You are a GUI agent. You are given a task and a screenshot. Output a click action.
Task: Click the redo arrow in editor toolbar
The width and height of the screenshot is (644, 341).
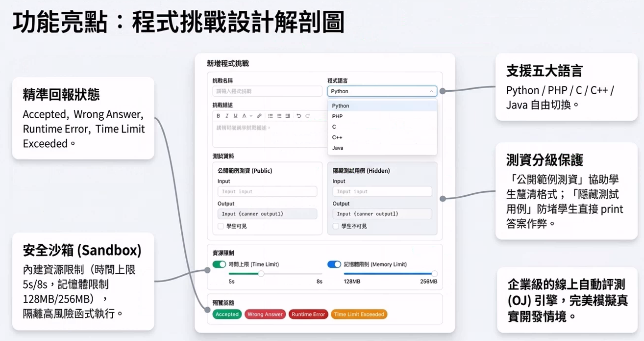[307, 116]
